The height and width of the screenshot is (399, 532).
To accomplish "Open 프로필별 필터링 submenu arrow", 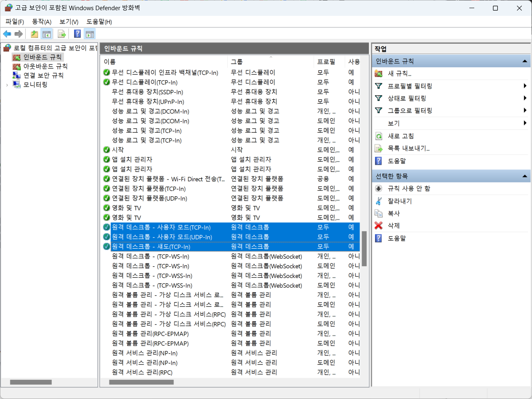I will pos(525,86).
